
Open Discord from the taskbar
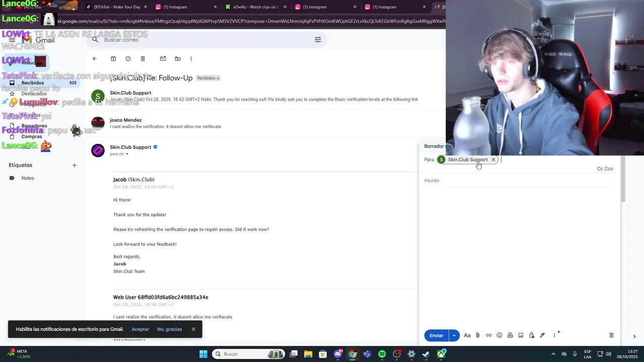pos(338,354)
